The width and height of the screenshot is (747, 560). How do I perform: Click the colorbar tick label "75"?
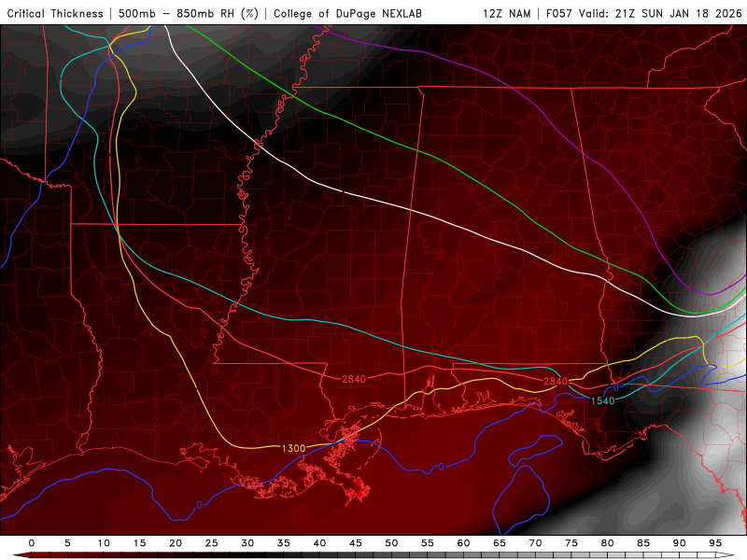coord(571,543)
